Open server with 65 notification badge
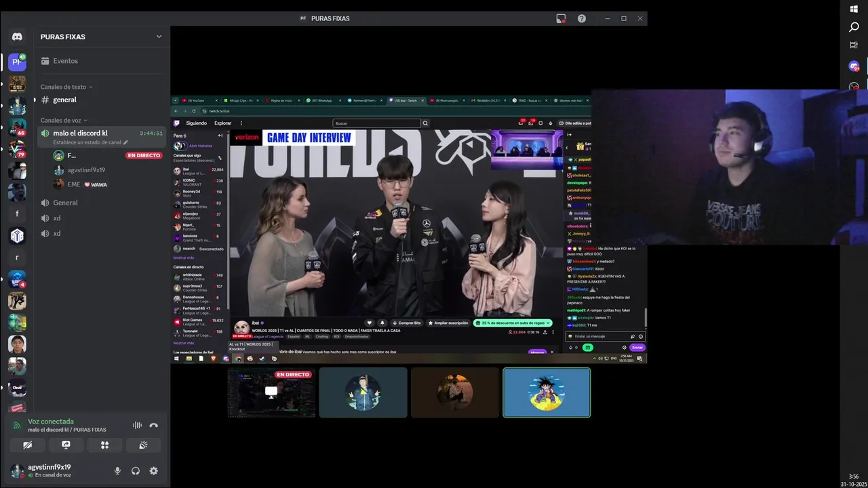 (x=17, y=127)
